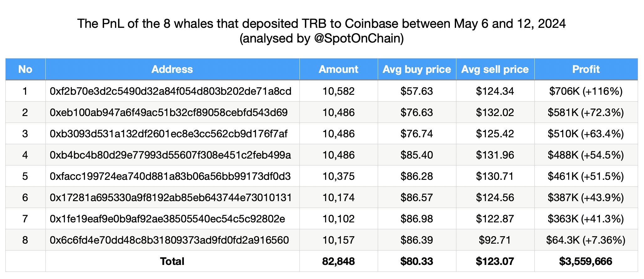644x279 pixels.
Task: Click the Address column header
Action: (172, 69)
